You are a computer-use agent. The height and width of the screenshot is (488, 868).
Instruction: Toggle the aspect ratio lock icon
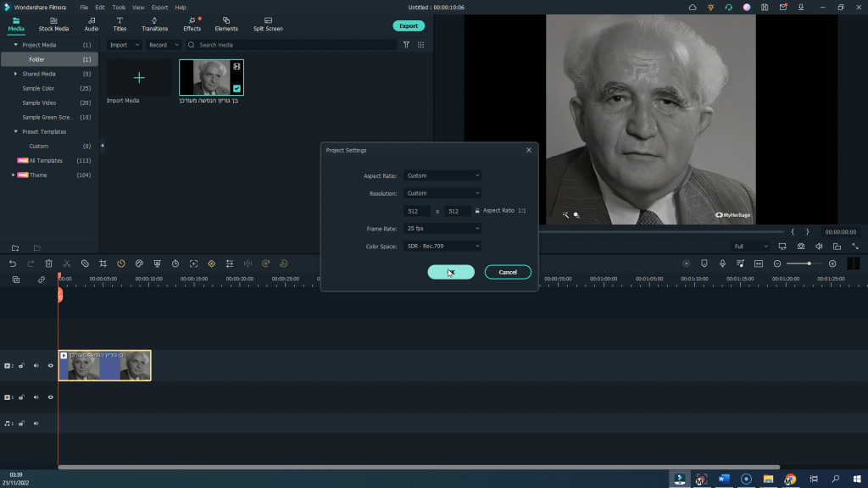click(477, 211)
